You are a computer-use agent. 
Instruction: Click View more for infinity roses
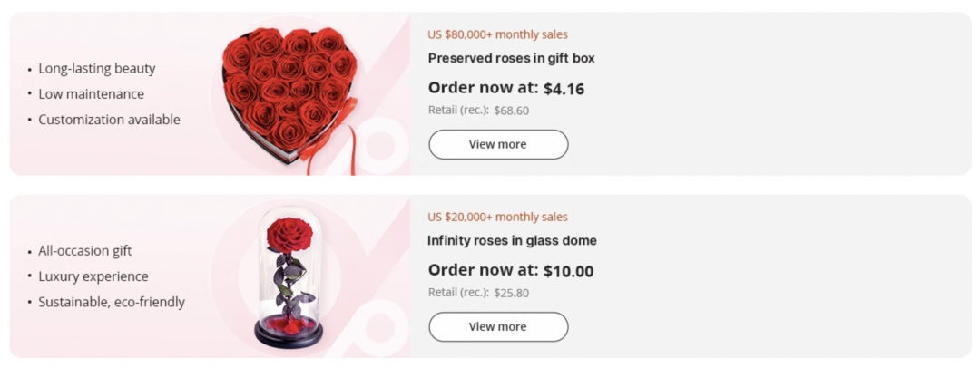coord(498,327)
